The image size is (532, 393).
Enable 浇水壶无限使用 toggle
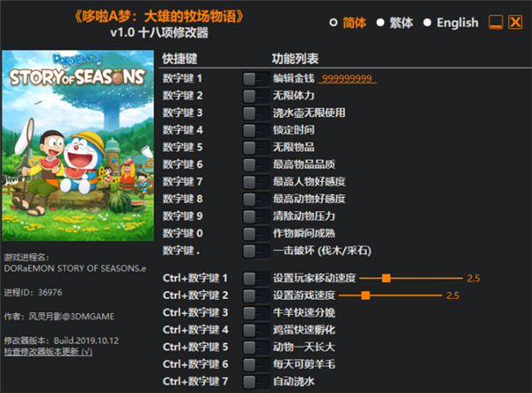(x=256, y=114)
